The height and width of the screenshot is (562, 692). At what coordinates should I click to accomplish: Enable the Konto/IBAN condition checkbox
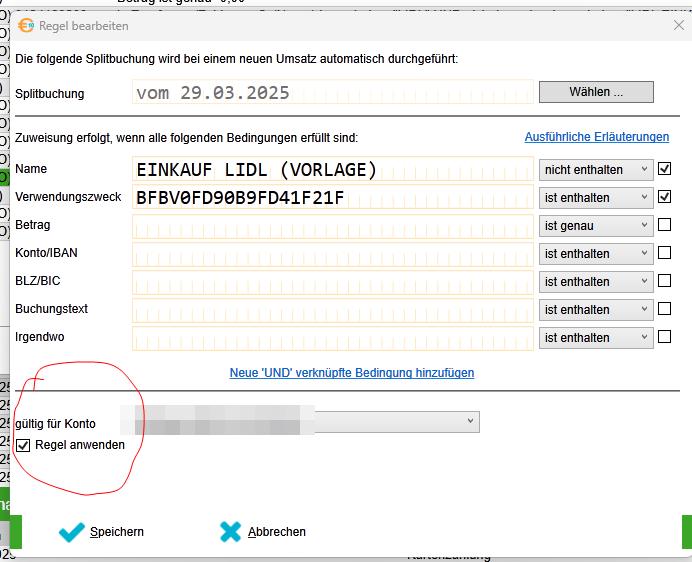664,253
